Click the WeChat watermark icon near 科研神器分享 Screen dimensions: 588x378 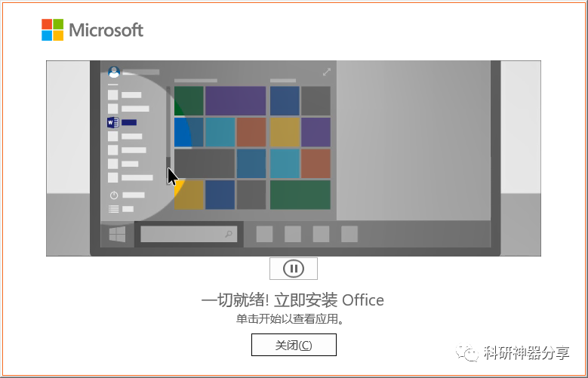(x=467, y=352)
